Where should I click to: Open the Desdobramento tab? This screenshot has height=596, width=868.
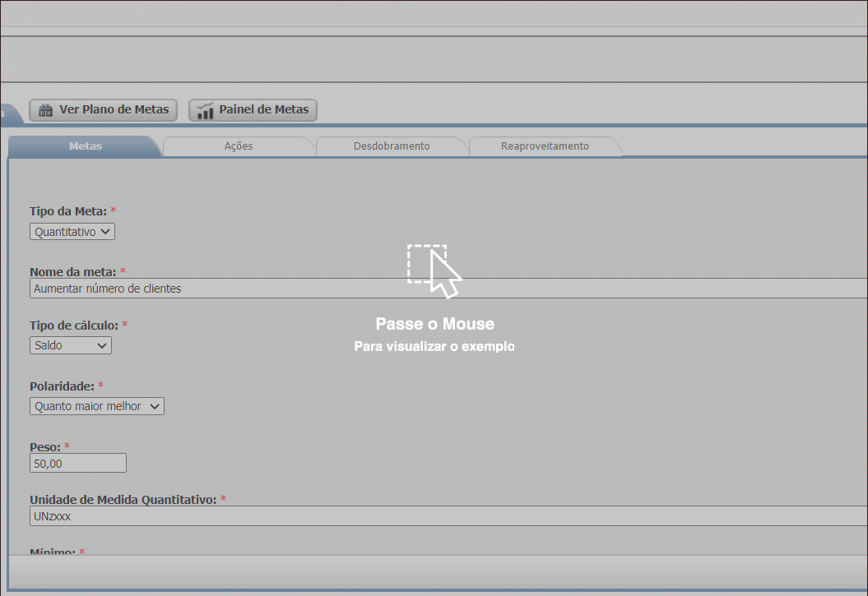click(x=392, y=146)
